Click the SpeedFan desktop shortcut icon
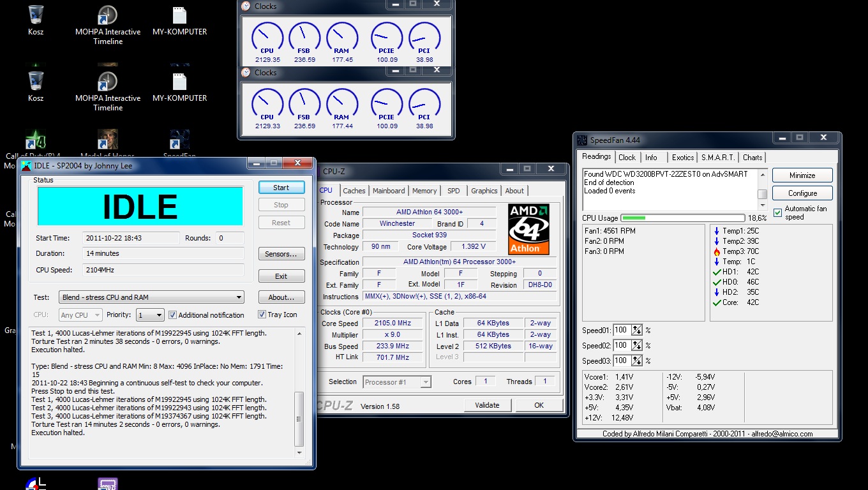This screenshot has width=868, height=490. (x=180, y=139)
